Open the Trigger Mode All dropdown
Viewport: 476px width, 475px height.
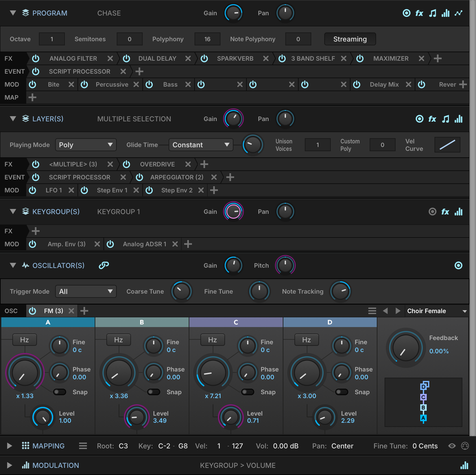click(86, 291)
